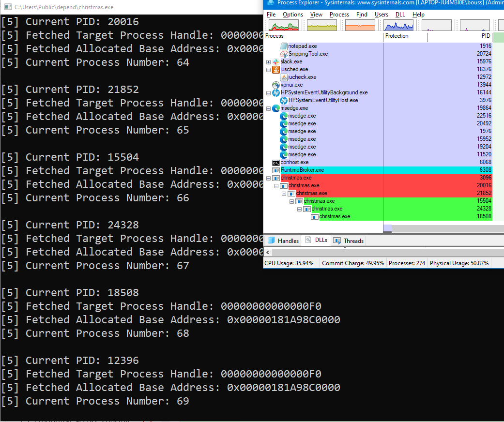The height and width of the screenshot is (422, 504).
Task: Open the Find menu
Action: coord(362,15)
